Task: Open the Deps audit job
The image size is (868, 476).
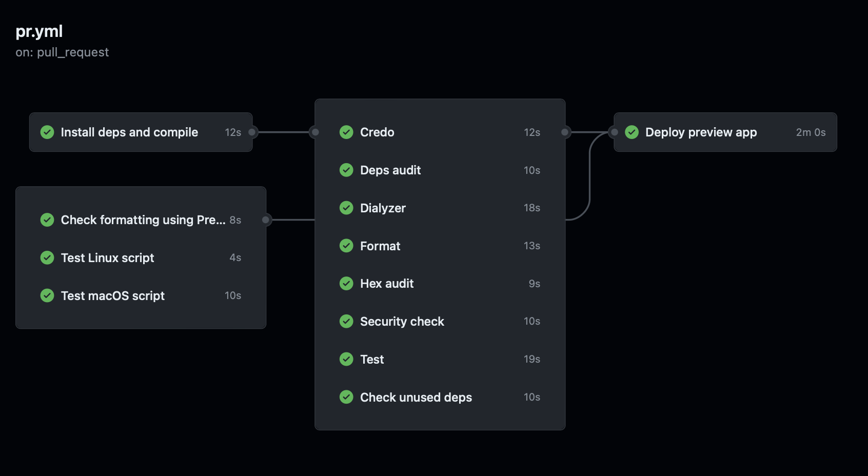Action: [x=390, y=170]
